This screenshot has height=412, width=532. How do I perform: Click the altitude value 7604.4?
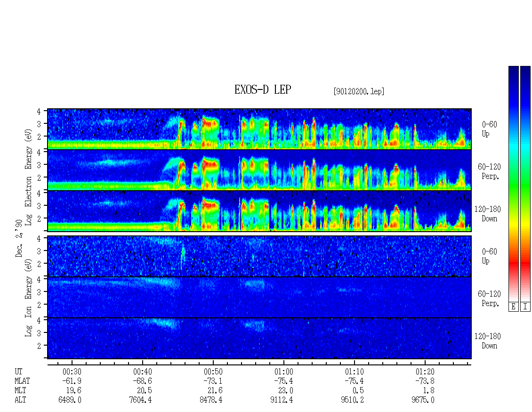point(140,400)
